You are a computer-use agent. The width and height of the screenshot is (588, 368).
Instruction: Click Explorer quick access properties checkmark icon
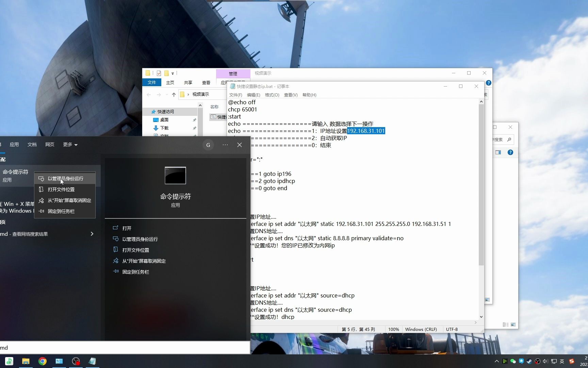(x=159, y=73)
